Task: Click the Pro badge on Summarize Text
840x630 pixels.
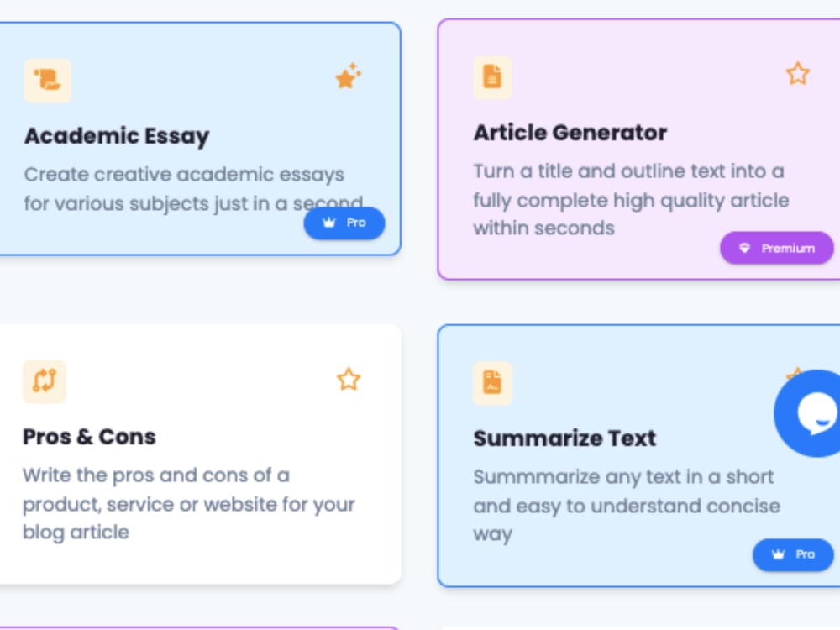Action: click(792, 554)
